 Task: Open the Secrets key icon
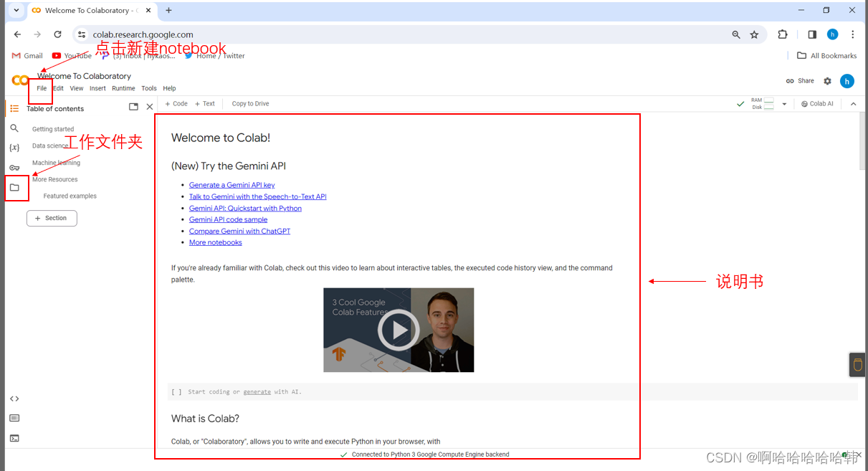[x=14, y=168]
